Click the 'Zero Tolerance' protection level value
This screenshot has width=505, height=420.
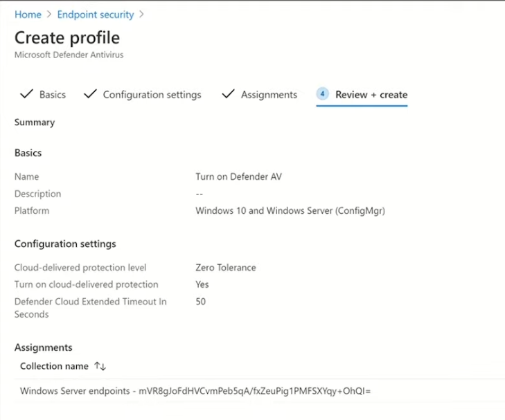tap(226, 268)
